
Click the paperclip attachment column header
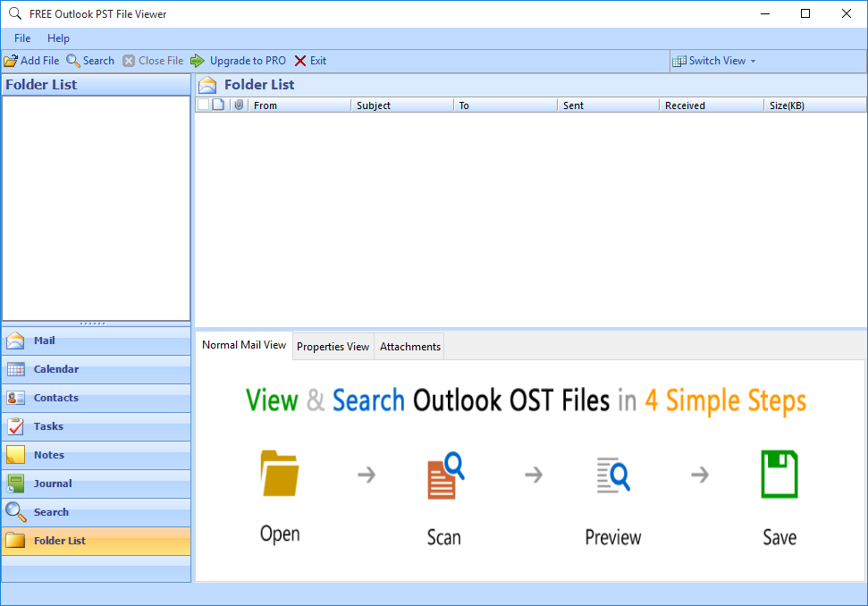[238, 105]
